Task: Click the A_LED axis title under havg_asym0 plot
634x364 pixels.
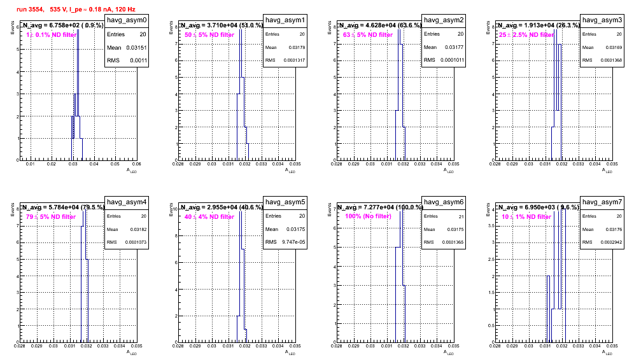Action: tap(132, 171)
